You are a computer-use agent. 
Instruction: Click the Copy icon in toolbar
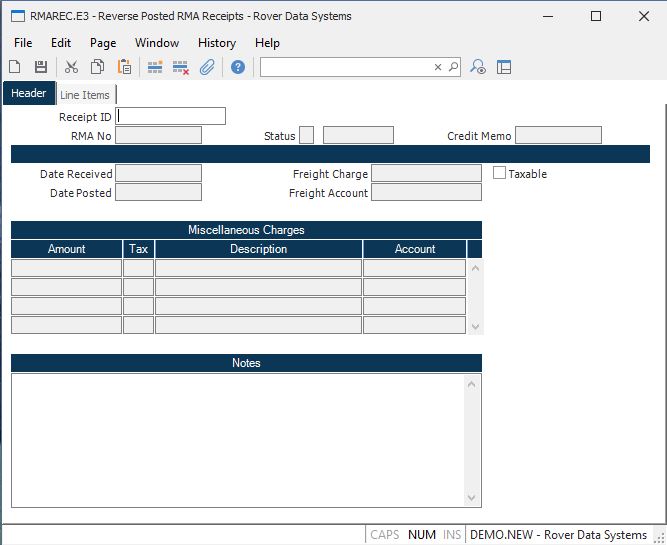pos(98,67)
